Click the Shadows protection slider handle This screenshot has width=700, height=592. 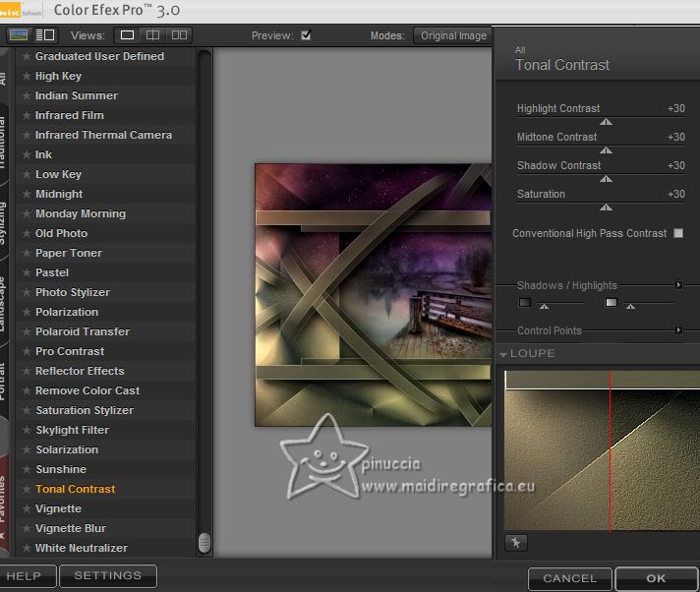coord(544,306)
